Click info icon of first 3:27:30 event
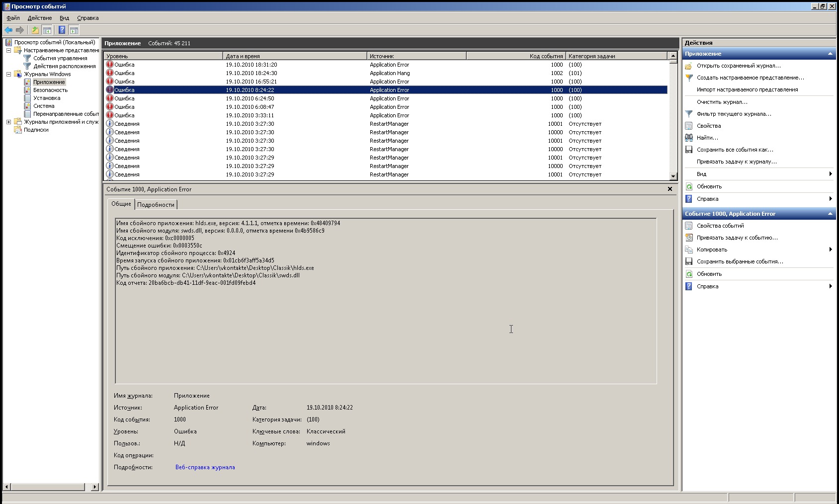This screenshot has width=839, height=504. click(x=110, y=124)
